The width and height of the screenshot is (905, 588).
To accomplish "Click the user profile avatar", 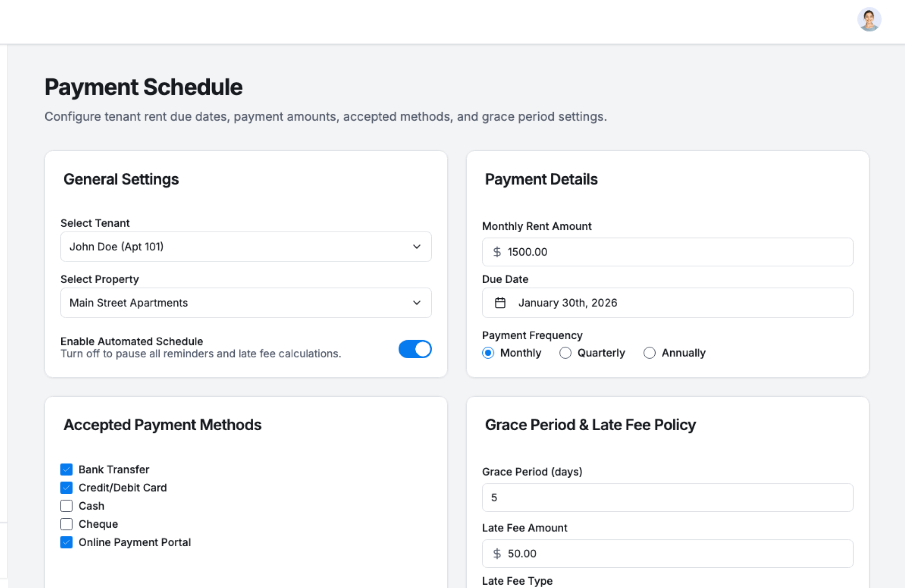I will (869, 20).
